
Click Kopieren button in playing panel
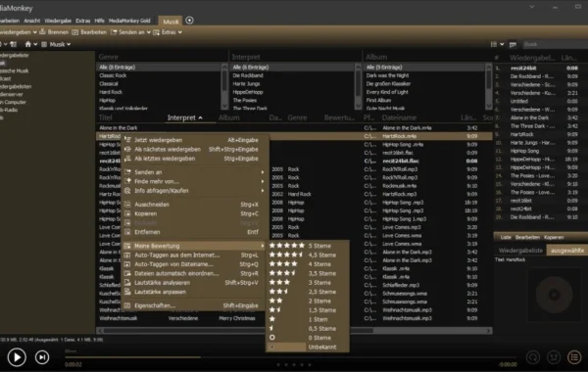[554, 237]
